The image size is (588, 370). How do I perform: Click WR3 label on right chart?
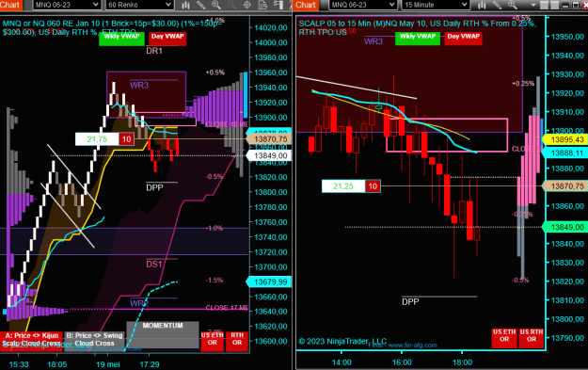373,41
